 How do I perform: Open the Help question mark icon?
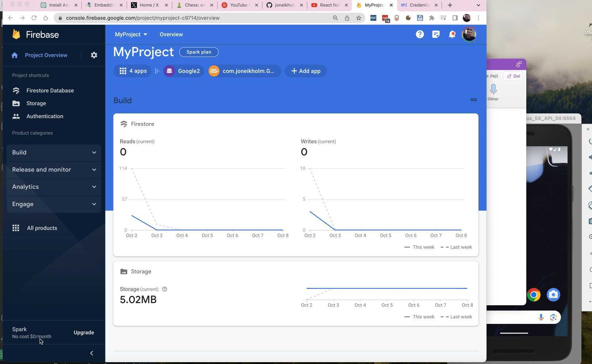coord(420,34)
